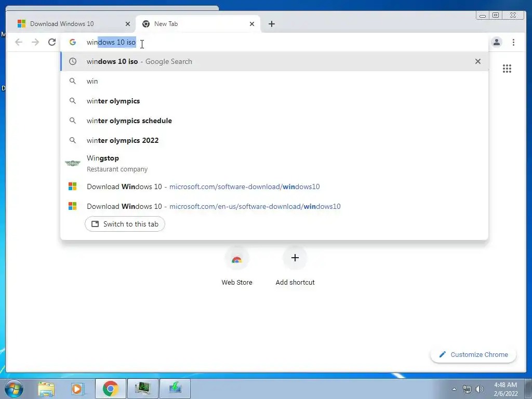The height and width of the screenshot is (399, 532).
Task: Open the volume tray icon
Action: (x=479, y=389)
